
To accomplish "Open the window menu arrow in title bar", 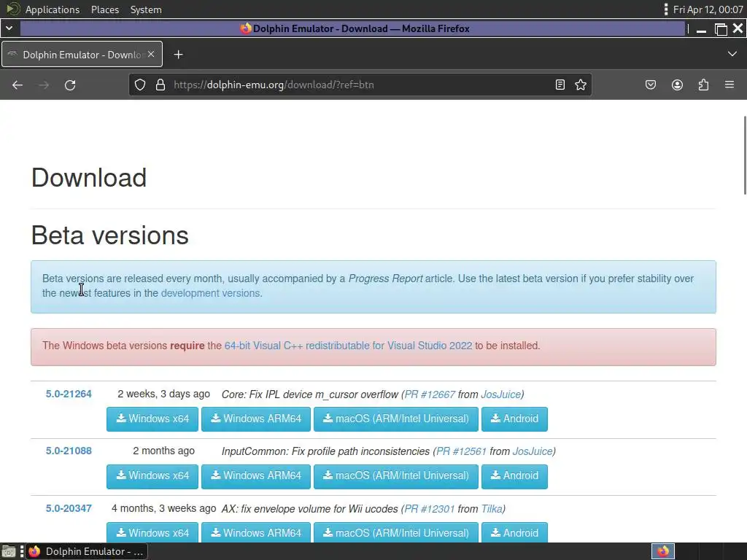I will tap(9, 28).
